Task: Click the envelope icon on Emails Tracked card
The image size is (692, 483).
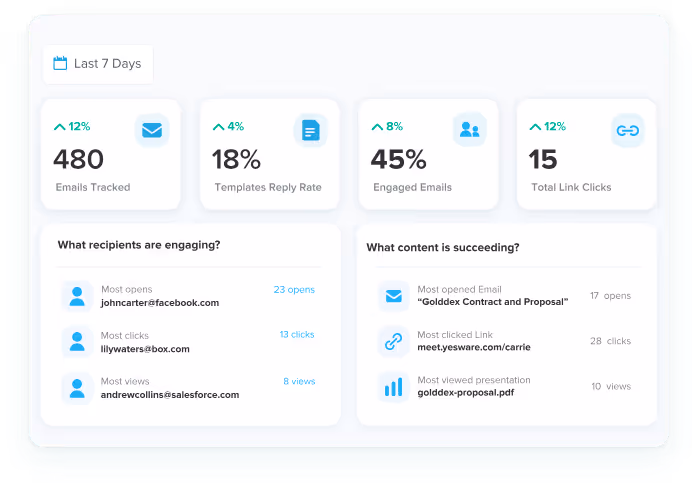Action: (x=152, y=130)
